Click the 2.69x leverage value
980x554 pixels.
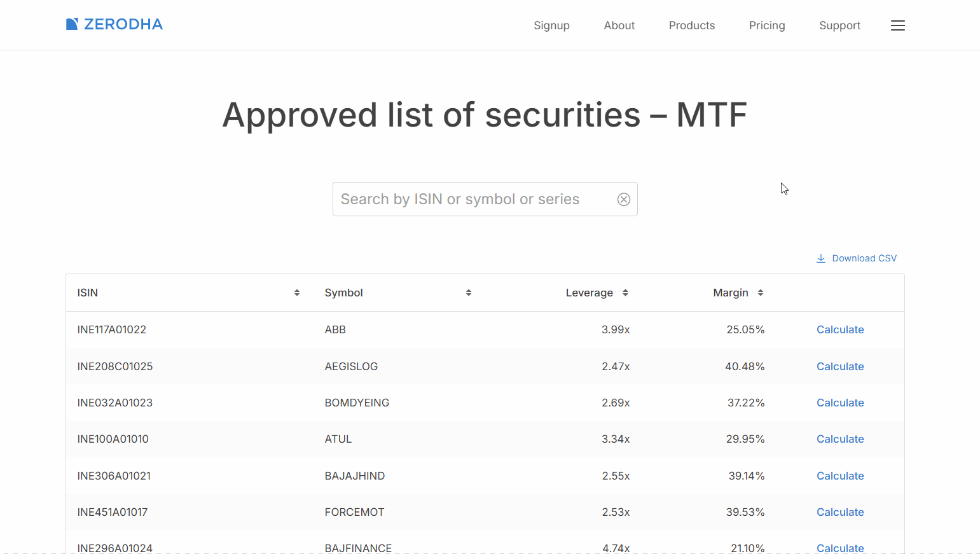click(x=616, y=403)
